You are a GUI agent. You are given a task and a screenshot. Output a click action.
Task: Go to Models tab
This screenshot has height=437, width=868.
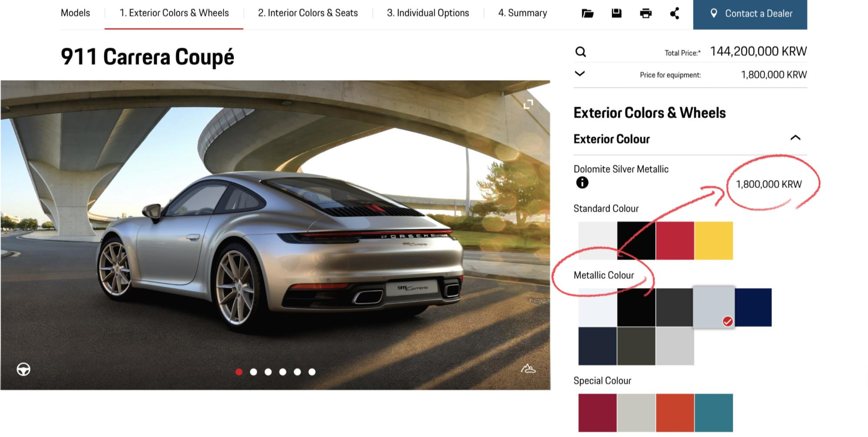click(75, 13)
